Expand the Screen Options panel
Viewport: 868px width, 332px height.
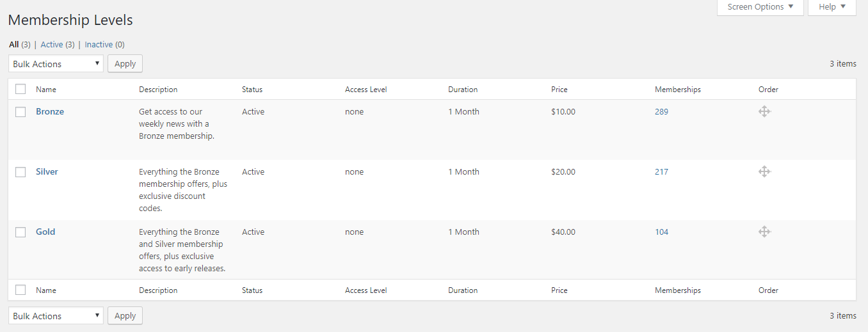(760, 7)
